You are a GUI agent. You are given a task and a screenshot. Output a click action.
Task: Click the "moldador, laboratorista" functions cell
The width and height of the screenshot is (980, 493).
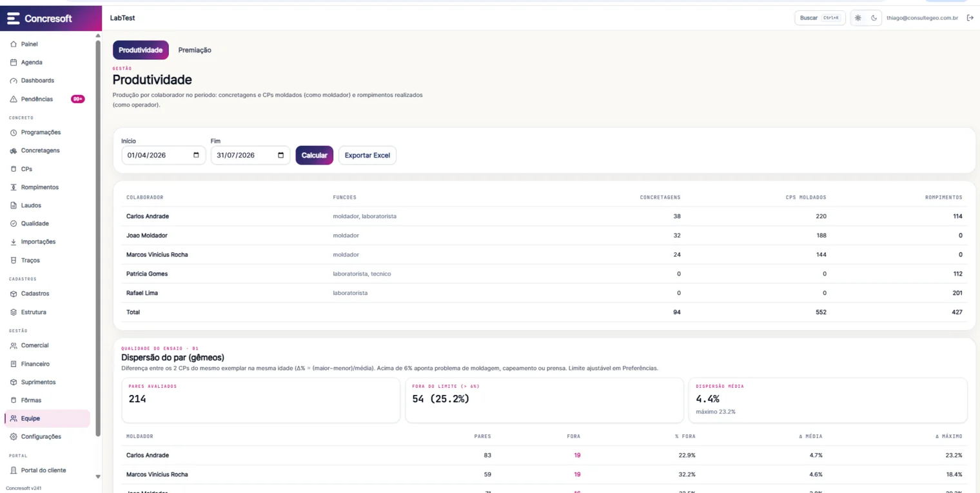(365, 217)
